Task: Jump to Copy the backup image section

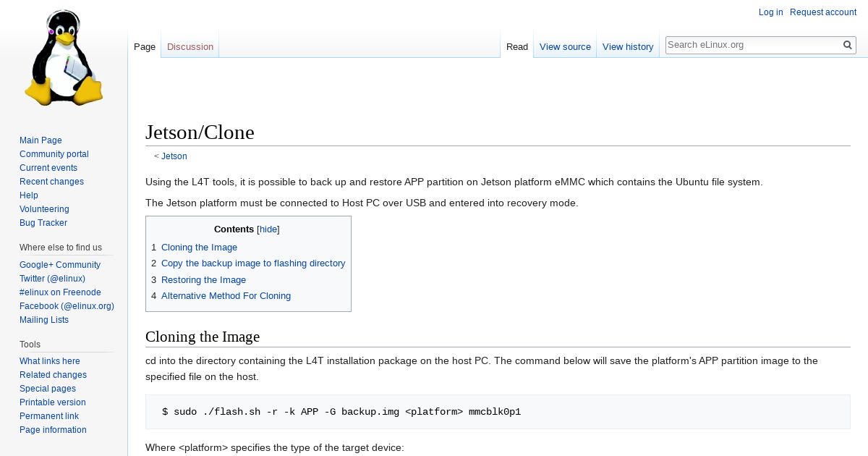Action: pyautogui.click(x=253, y=263)
